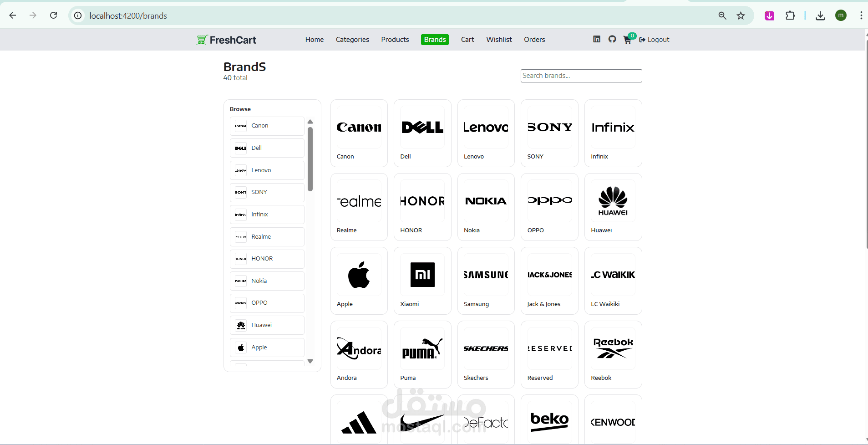Select Nokia in the Browse list
This screenshot has height=445, width=868.
tap(267, 281)
